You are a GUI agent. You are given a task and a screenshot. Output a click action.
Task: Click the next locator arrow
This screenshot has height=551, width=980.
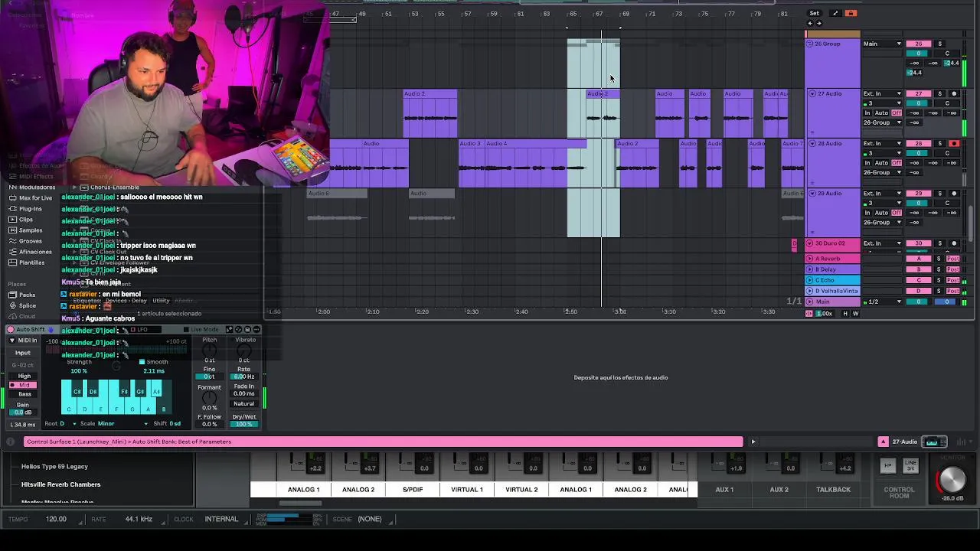point(818,24)
